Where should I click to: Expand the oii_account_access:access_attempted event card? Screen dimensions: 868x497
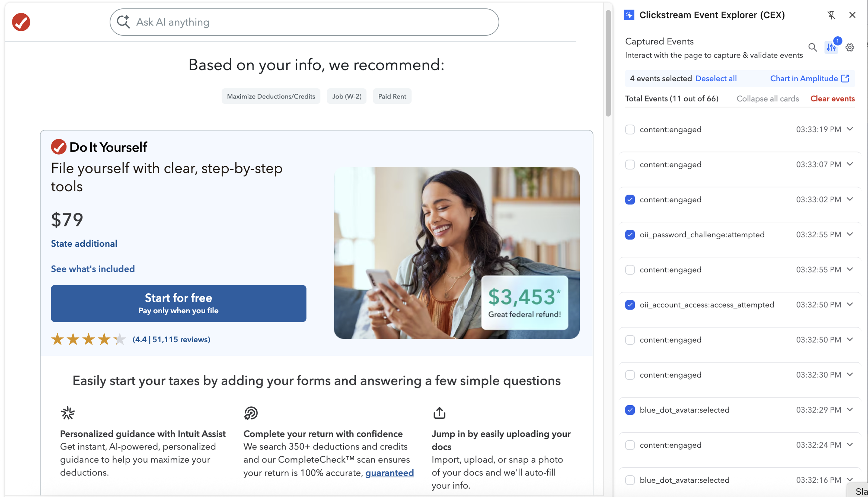click(x=850, y=304)
